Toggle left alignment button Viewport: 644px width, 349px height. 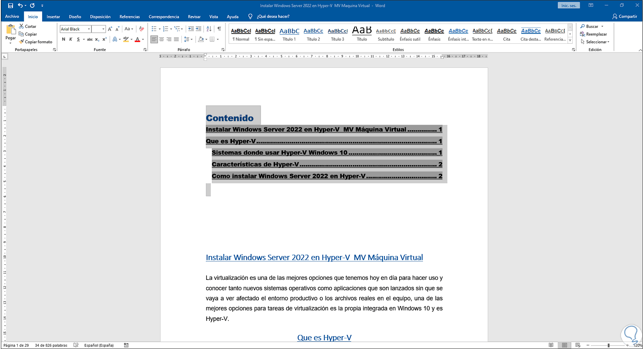point(154,39)
